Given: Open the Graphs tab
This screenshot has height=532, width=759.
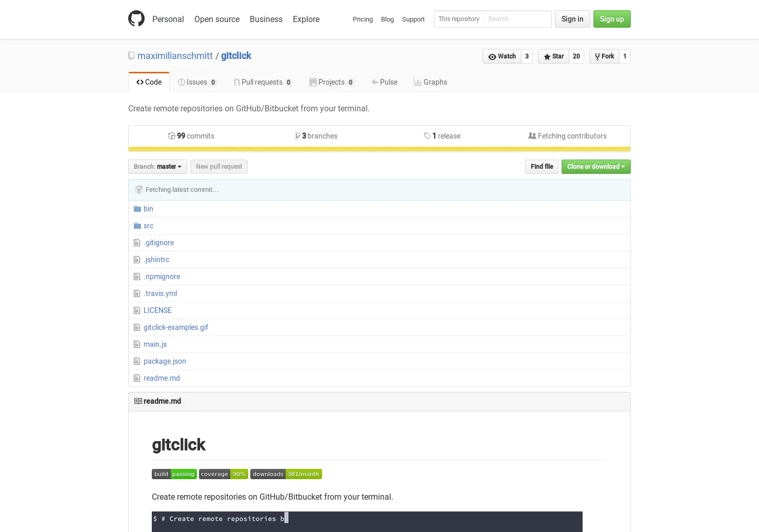Looking at the screenshot, I should pos(431,82).
